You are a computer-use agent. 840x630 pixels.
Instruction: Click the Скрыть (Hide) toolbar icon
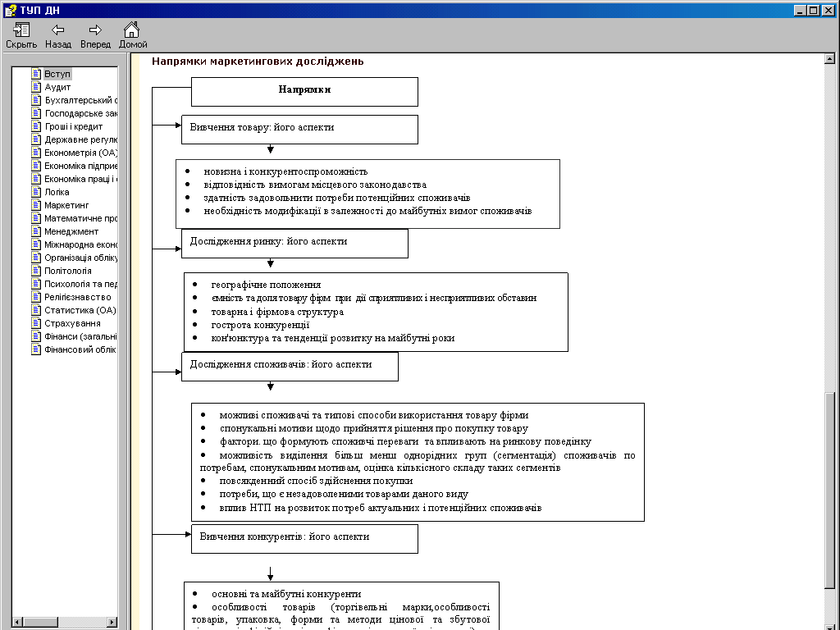[x=21, y=30]
